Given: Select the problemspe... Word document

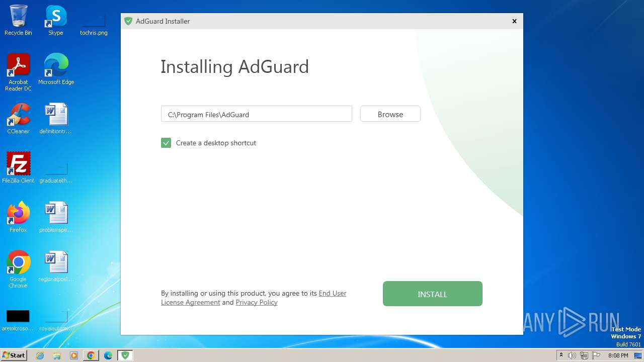Looking at the screenshot, I should pos(56,217).
